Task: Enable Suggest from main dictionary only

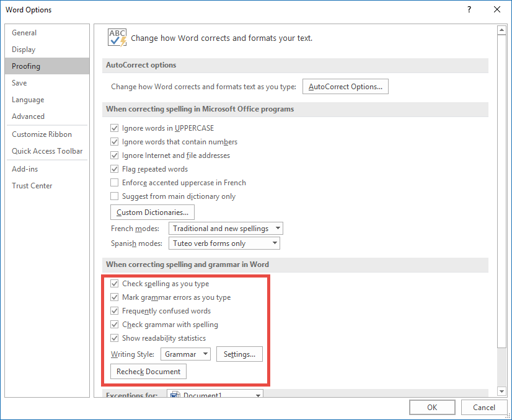Action: pos(114,196)
